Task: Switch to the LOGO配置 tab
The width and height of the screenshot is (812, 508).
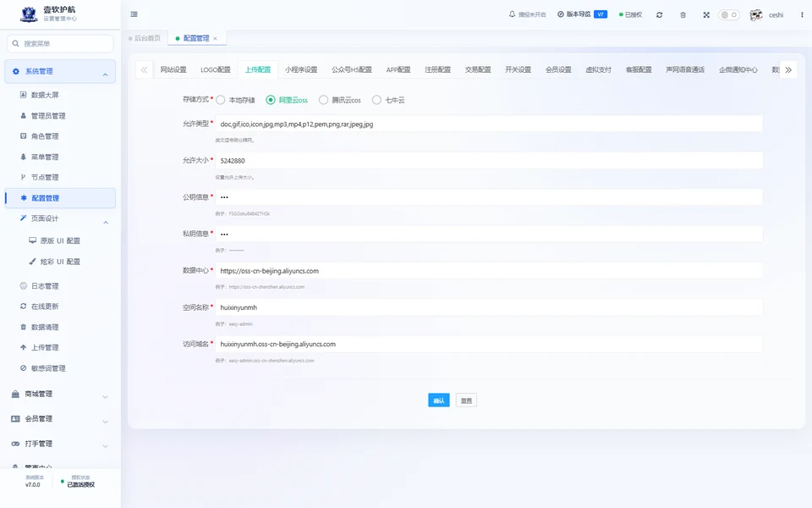Action: pos(216,69)
